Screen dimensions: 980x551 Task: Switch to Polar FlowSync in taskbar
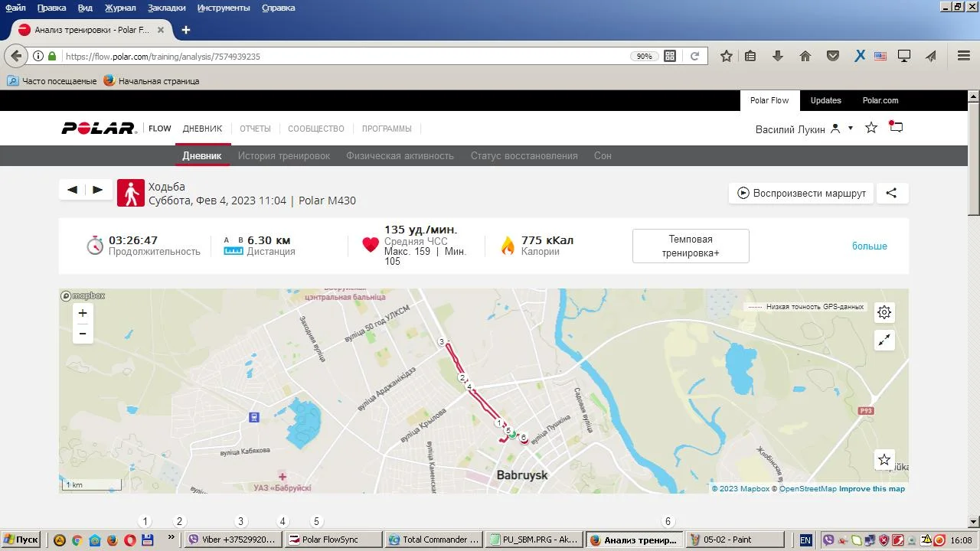click(332, 540)
